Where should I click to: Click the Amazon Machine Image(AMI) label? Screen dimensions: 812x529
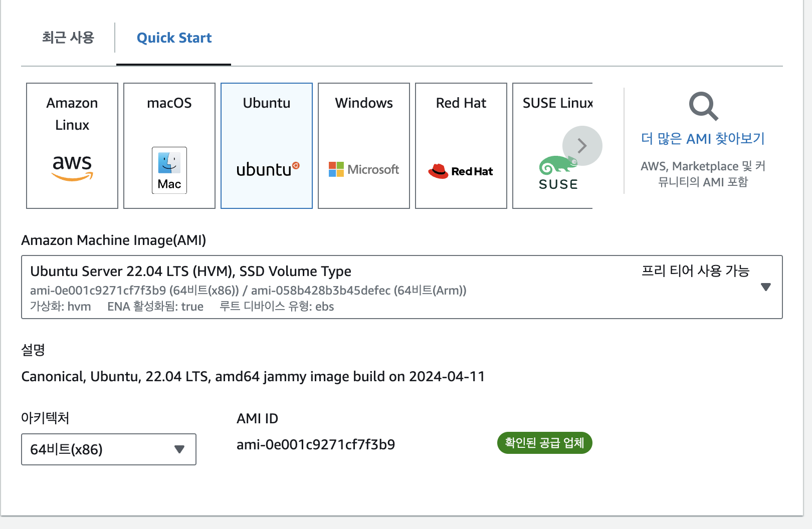pos(114,240)
